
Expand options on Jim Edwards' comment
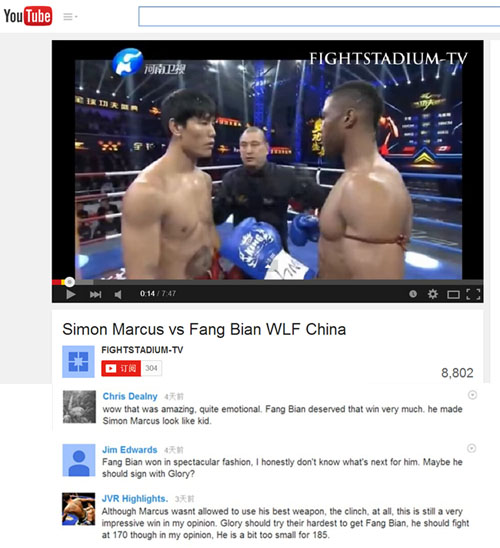[471, 448]
